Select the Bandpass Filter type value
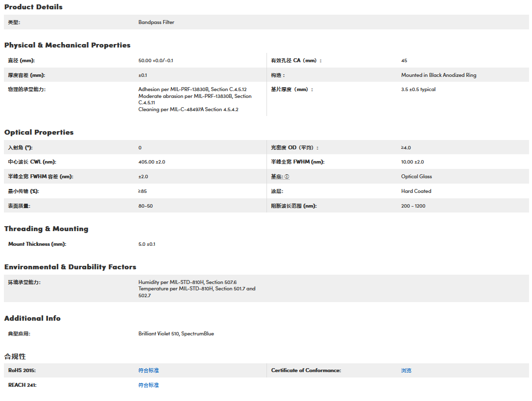Viewport: 532px width, 401px height. (156, 23)
